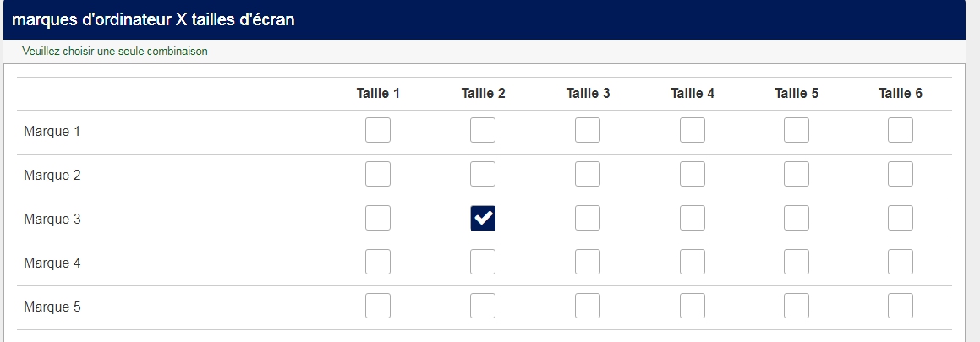
Task: Tick the Marque 1 Taille 6 checkbox
Action: click(901, 131)
